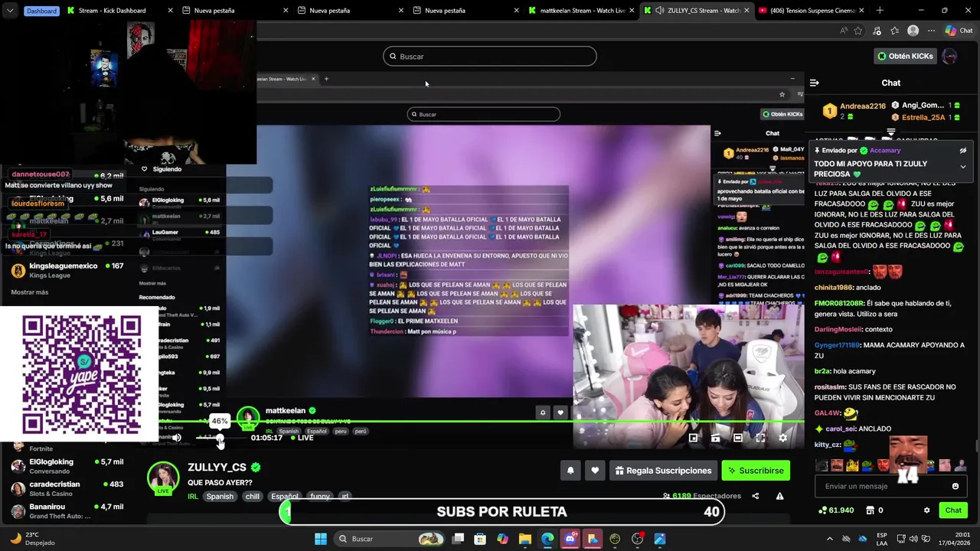
Task: Open ZULLYY_CS channel avatar
Action: 163,478
